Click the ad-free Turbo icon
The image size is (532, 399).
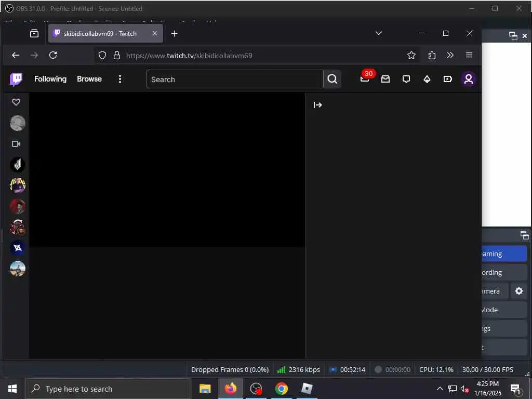447,79
